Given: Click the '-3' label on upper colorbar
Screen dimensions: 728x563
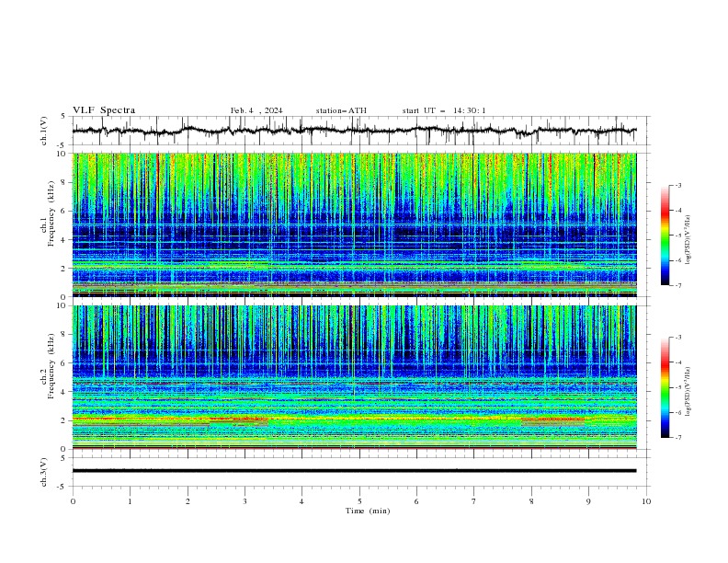Looking at the screenshot, I should 678,185.
